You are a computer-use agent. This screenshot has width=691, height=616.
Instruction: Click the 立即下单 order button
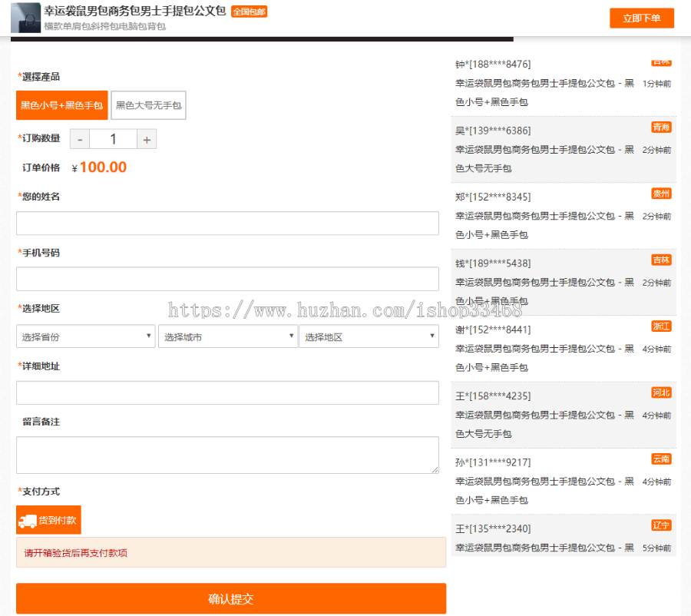[641, 18]
